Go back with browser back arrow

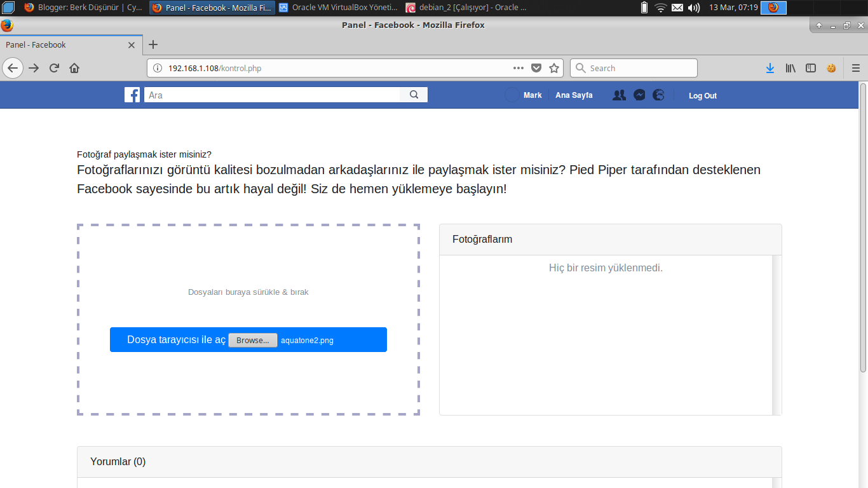click(x=13, y=68)
